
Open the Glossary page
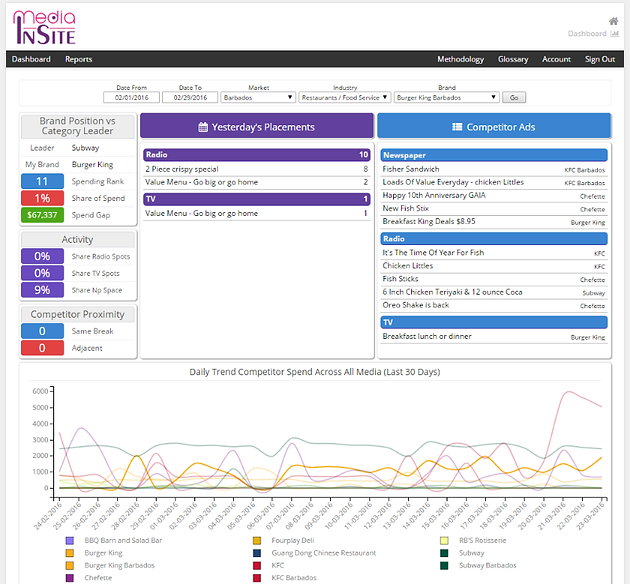click(x=513, y=59)
